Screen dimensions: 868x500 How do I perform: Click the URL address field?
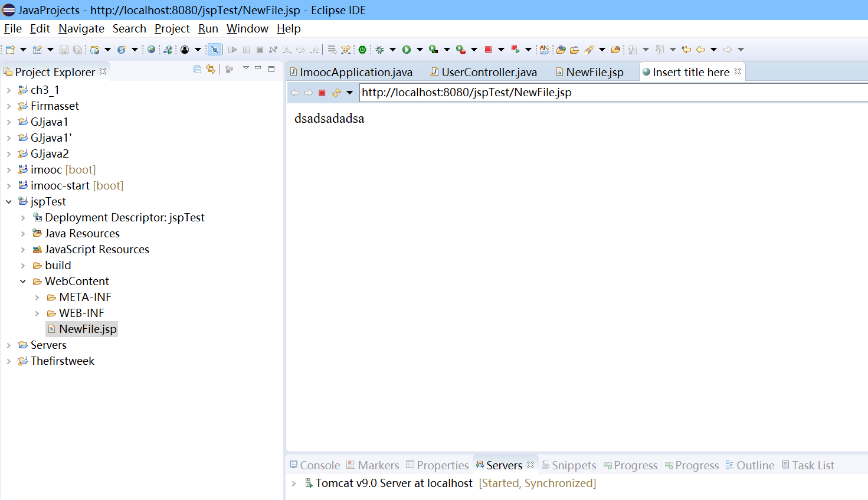614,93
